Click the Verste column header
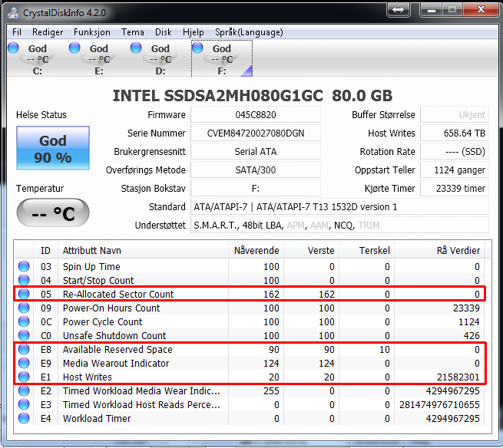This screenshot has width=503, height=448. [312, 250]
